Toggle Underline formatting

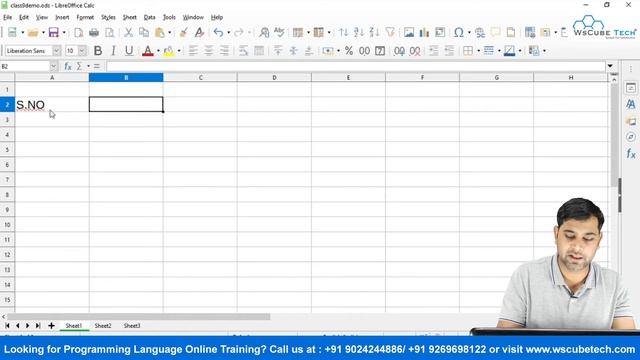(x=129, y=51)
